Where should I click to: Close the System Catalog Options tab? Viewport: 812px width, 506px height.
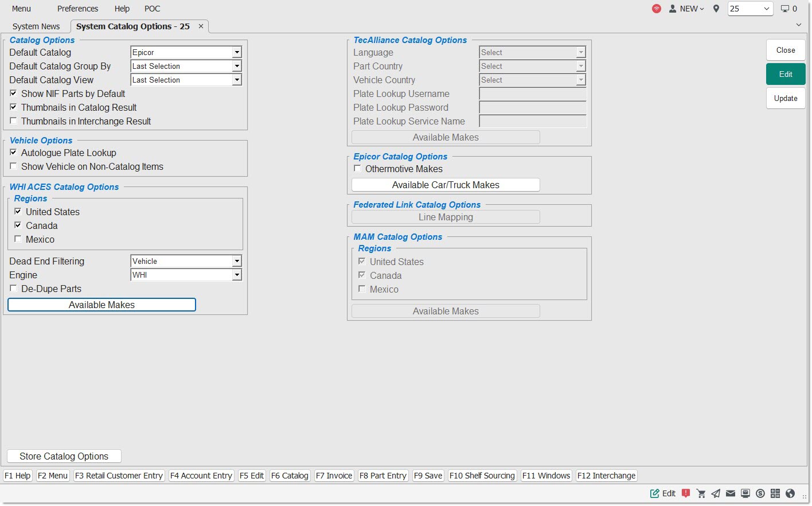click(201, 26)
